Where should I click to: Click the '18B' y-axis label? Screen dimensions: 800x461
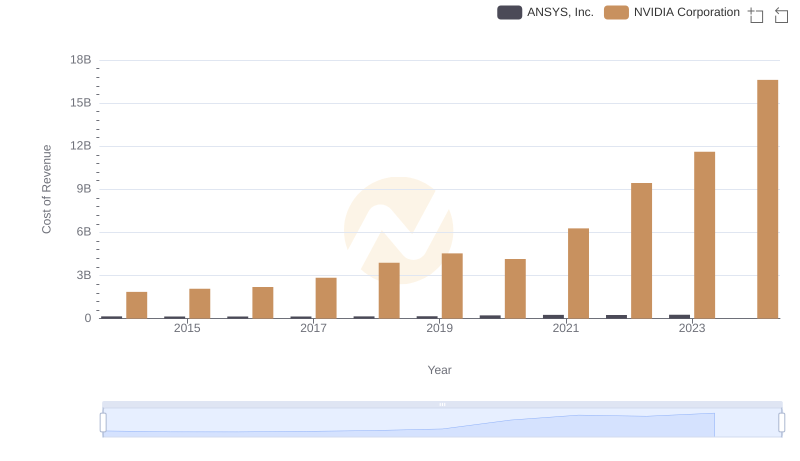coord(81,60)
